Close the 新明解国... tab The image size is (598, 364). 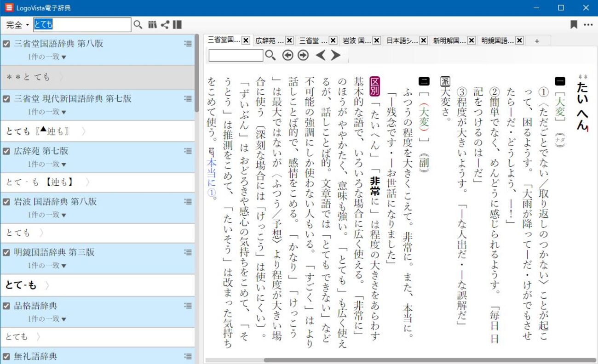point(471,40)
